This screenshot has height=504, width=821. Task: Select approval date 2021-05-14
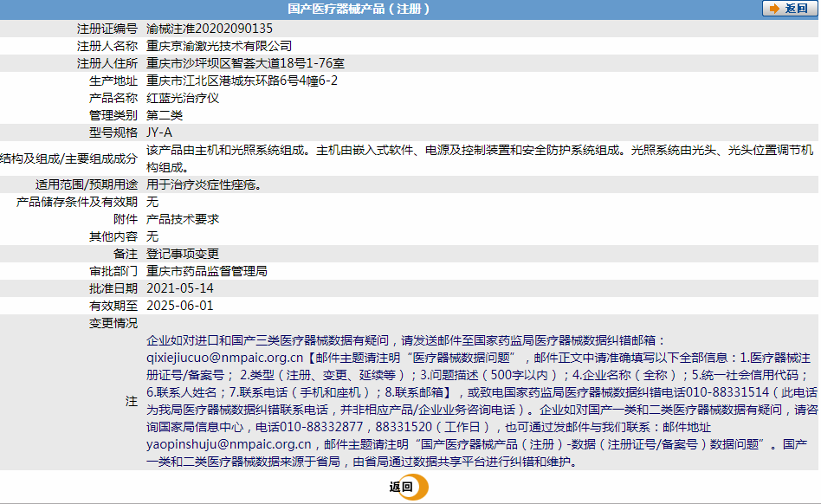(180, 288)
